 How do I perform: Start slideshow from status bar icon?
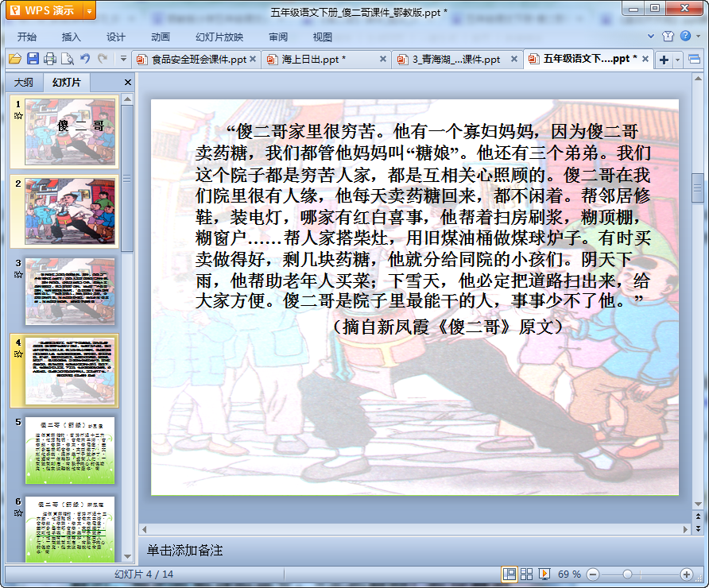544,574
